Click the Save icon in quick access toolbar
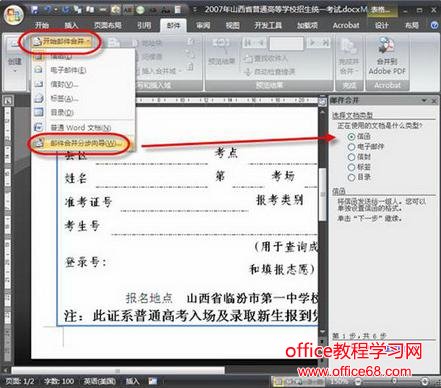441x388 pixels. click(35, 10)
